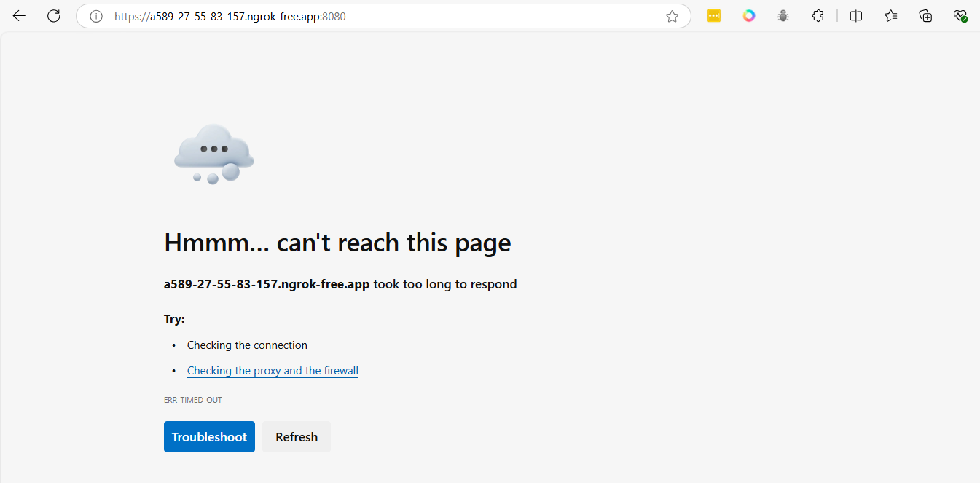This screenshot has height=483, width=980.
Task: View site information icon in address bar
Action: click(96, 16)
